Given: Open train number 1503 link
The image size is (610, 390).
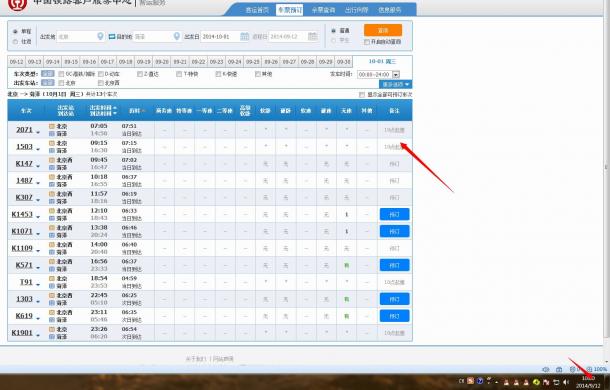Looking at the screenshot, I should click(x=24, y=147).
